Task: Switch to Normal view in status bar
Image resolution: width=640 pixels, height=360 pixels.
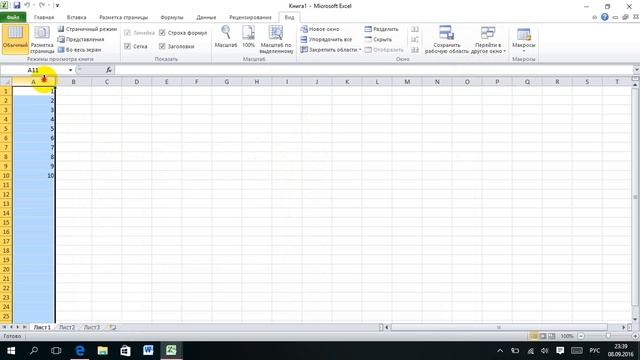Action: point(533,336)
